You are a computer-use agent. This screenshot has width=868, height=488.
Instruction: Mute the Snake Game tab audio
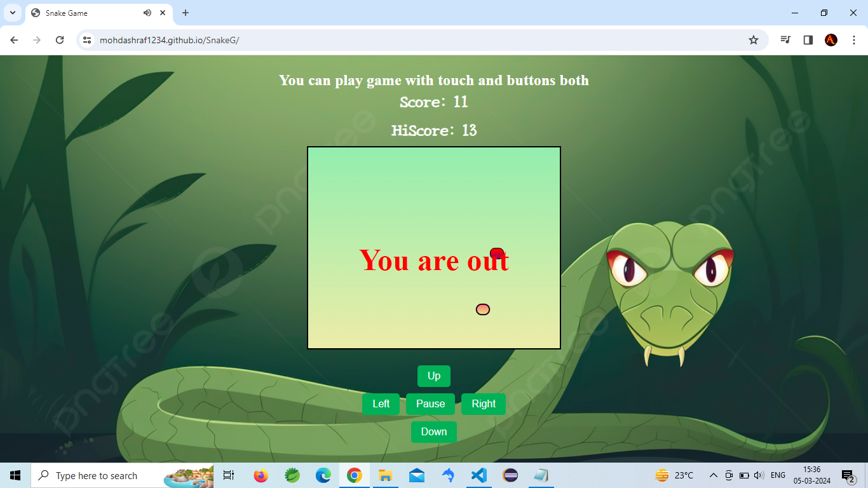coord(147,13)
